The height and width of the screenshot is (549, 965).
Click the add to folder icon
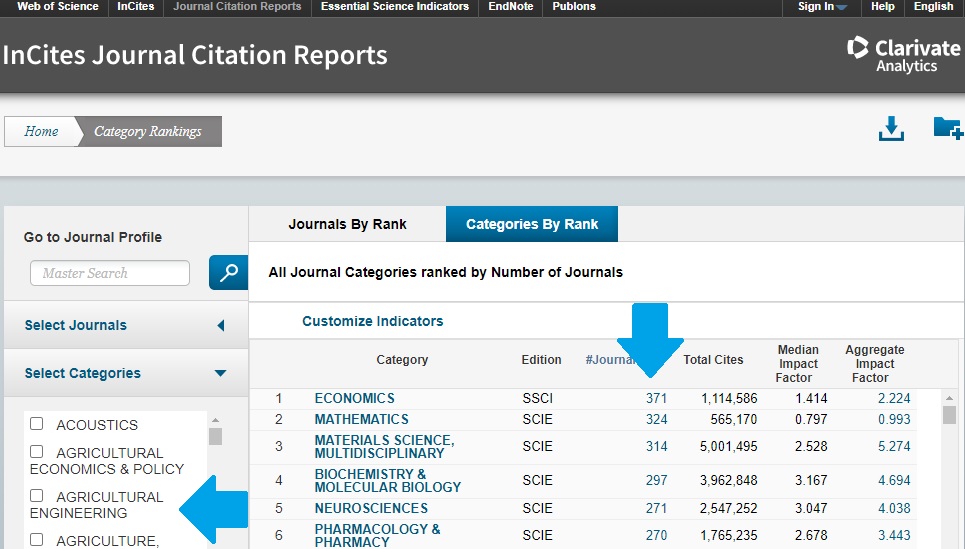click(x=948, y=129)
